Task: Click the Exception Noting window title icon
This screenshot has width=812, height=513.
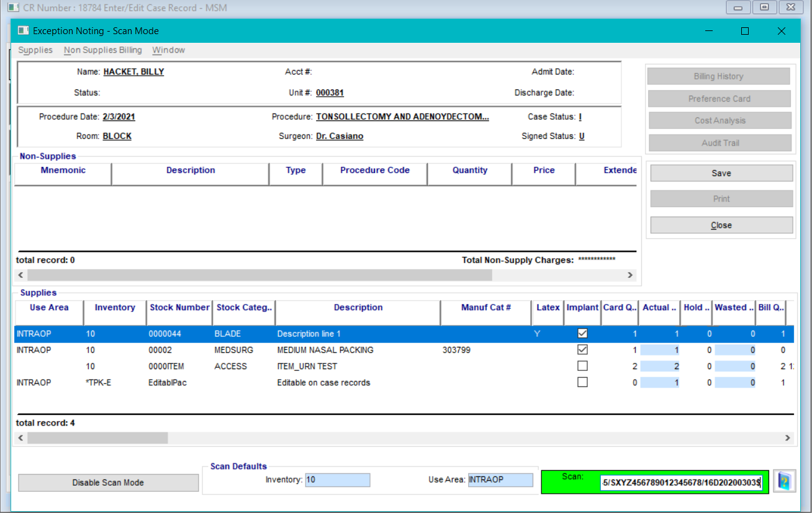Action: [23, 31]
